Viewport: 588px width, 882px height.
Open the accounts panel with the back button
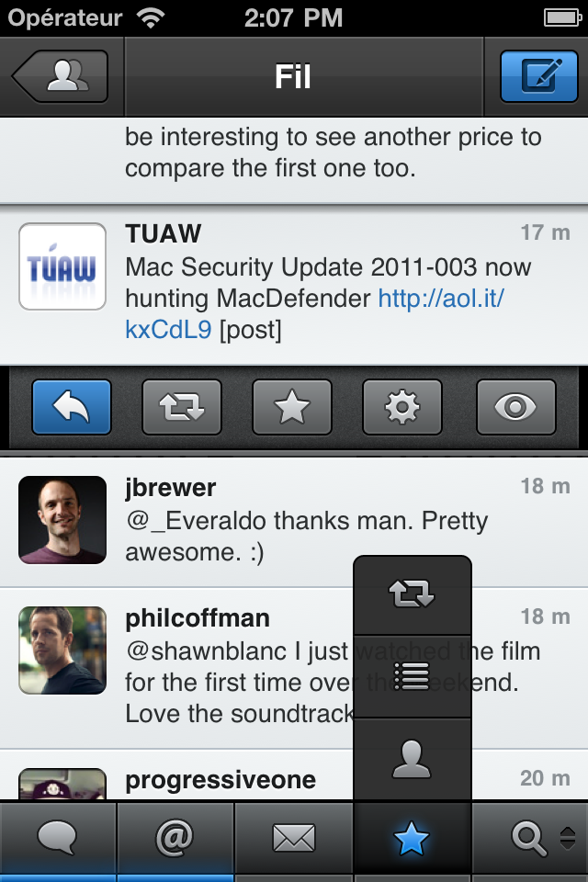[x=57, y=75]
